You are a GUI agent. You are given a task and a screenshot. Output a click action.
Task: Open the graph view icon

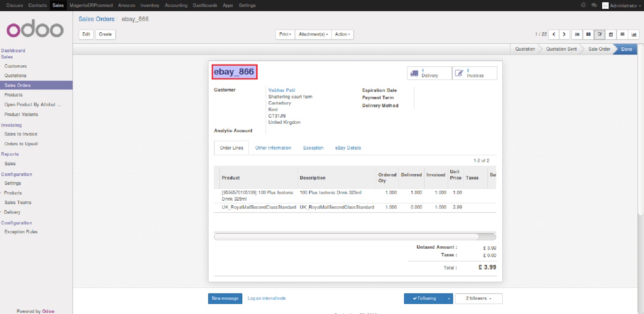(634, 34)
